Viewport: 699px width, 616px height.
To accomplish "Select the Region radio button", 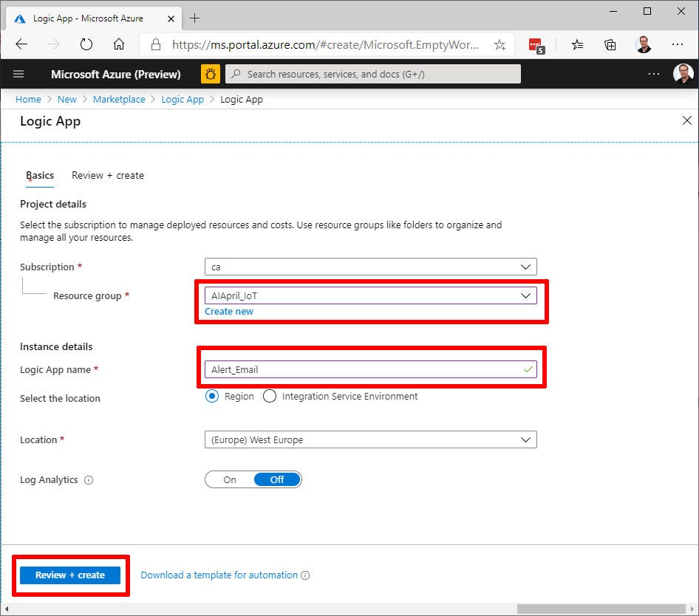I will [x=212, y=396].
